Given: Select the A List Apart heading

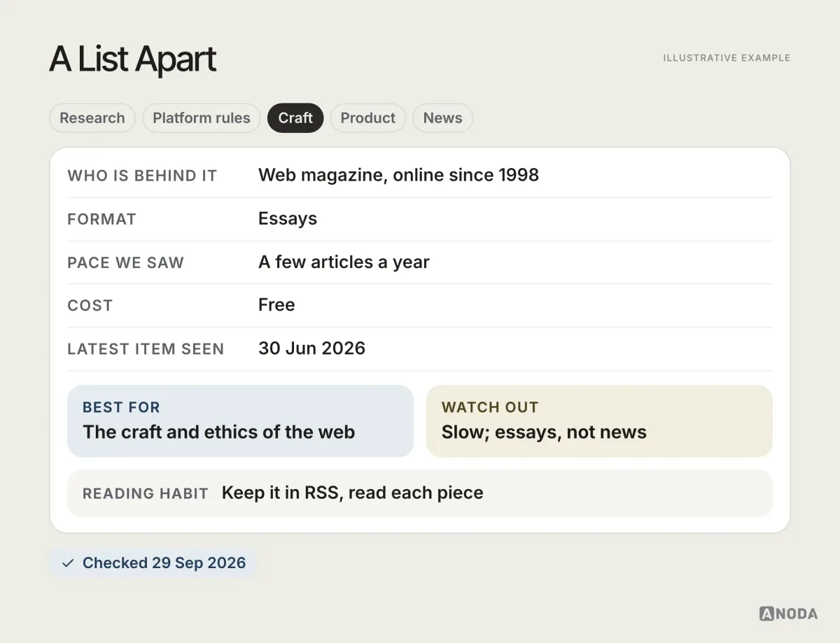Looking at the screenshot, I should click(133, 59).
